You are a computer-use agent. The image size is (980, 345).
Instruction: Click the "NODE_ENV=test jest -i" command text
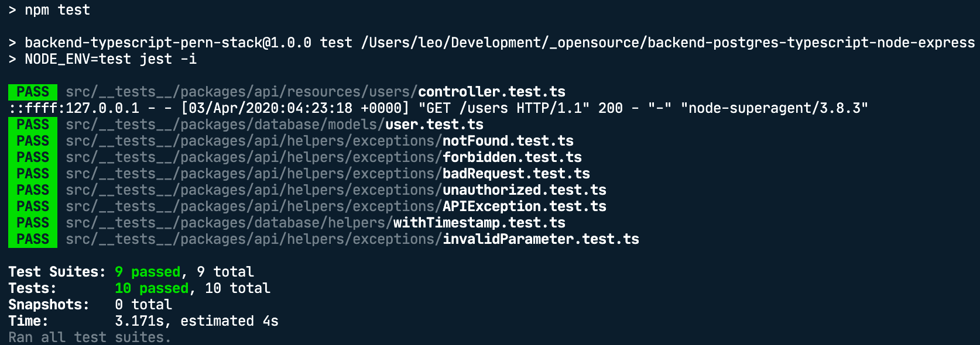[x=111, y=59]
